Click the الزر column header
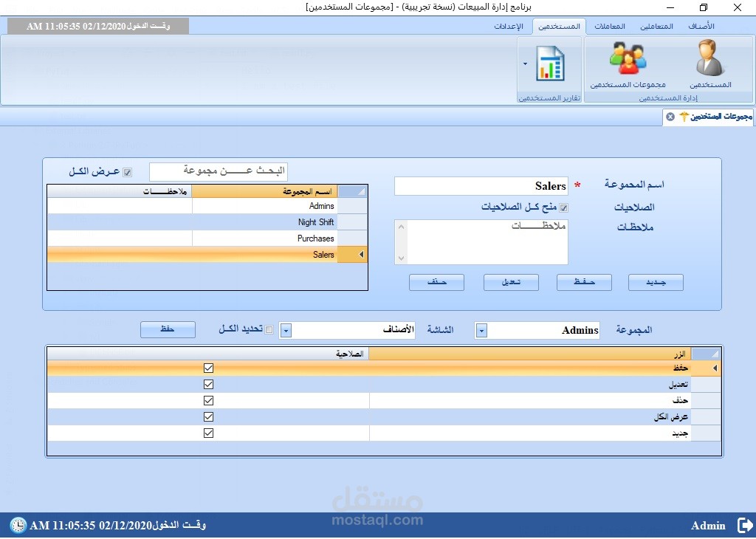This screenshot has height=539, width=756. click(x=530, y=354)
